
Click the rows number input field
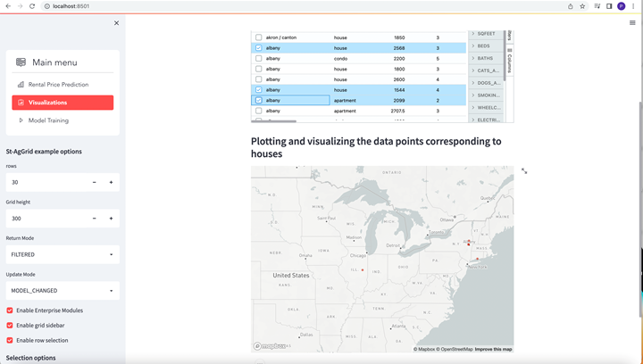(x=45, y=182)
